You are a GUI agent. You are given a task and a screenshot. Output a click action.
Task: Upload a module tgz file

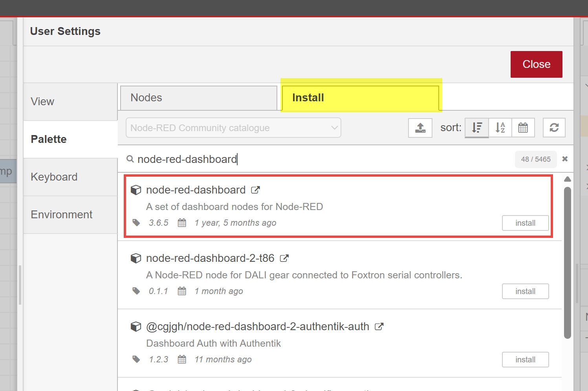[x=420, y=128]
